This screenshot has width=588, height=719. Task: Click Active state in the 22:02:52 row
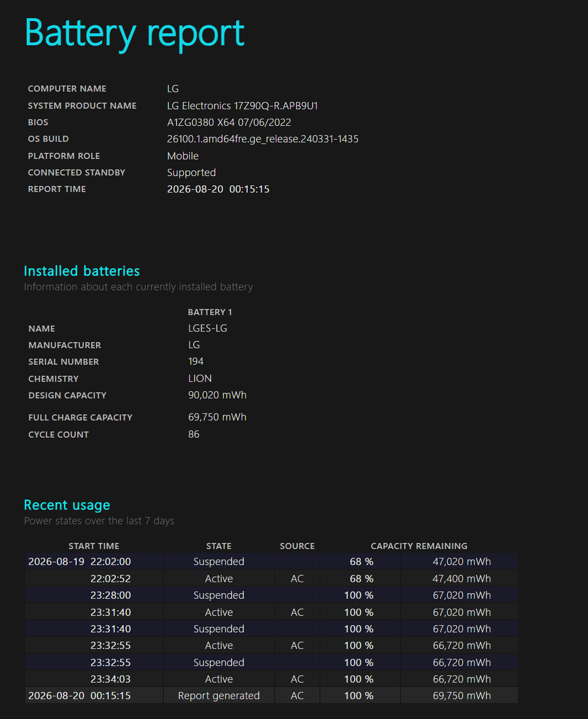[x=219, y=579]
